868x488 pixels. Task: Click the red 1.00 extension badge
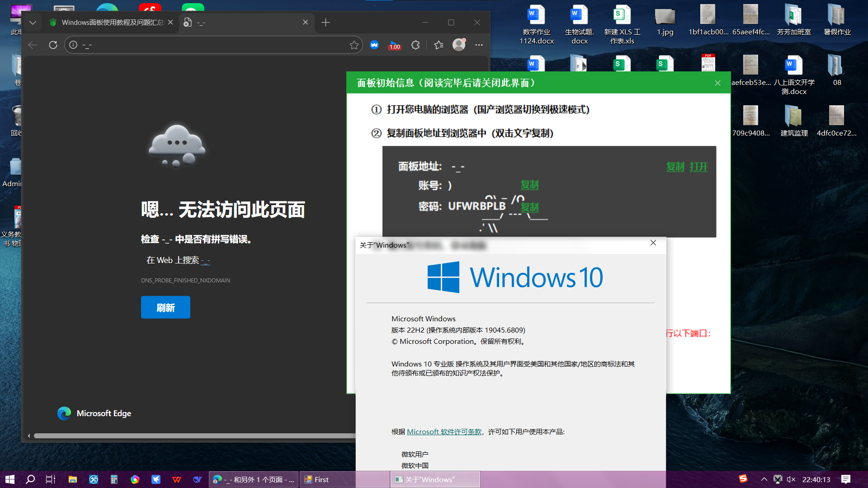tap(394, 45)
